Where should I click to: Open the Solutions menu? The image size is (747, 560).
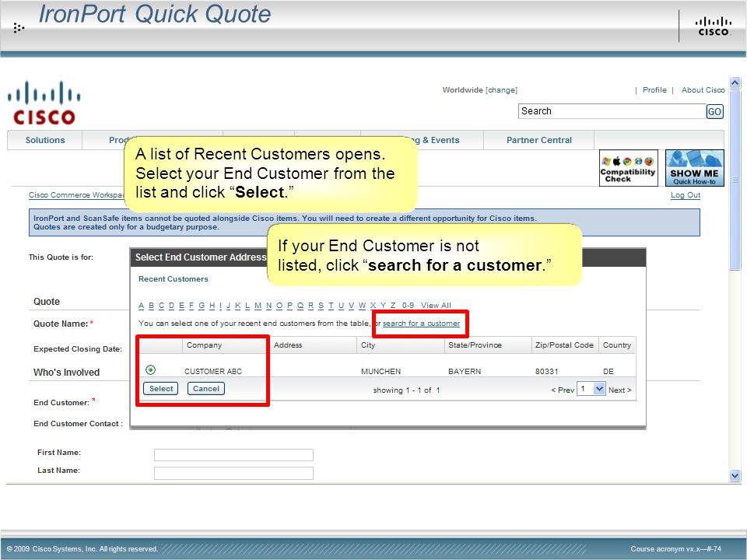[x=45, y=140]
